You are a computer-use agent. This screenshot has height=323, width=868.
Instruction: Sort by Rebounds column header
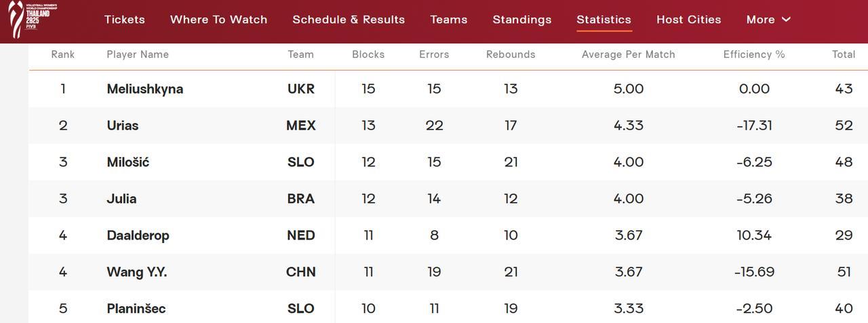(x=511, y=54)
